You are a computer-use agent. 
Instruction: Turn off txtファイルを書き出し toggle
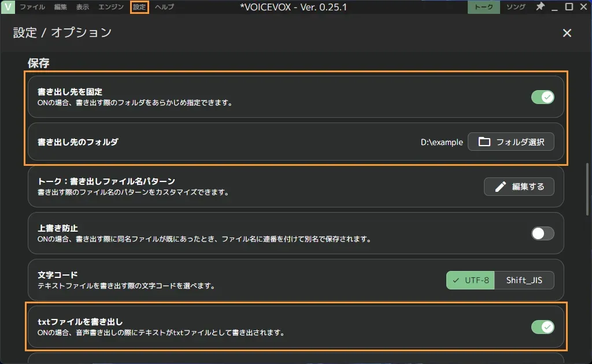point(542,327)
